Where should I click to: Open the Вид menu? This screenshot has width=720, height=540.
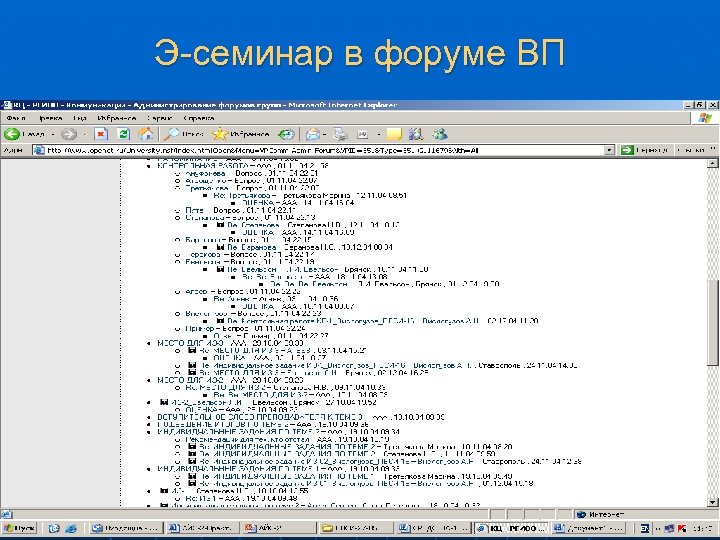click(79, 118)
